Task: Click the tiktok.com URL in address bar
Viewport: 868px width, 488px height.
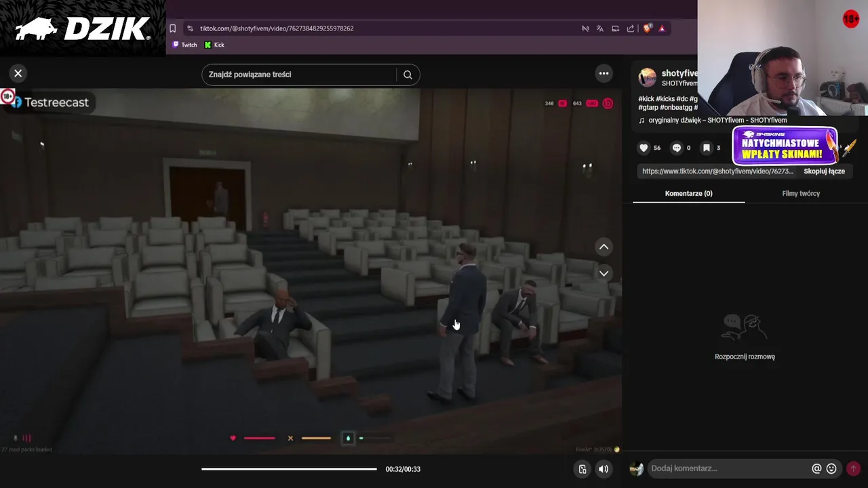Action: [277, 28]
